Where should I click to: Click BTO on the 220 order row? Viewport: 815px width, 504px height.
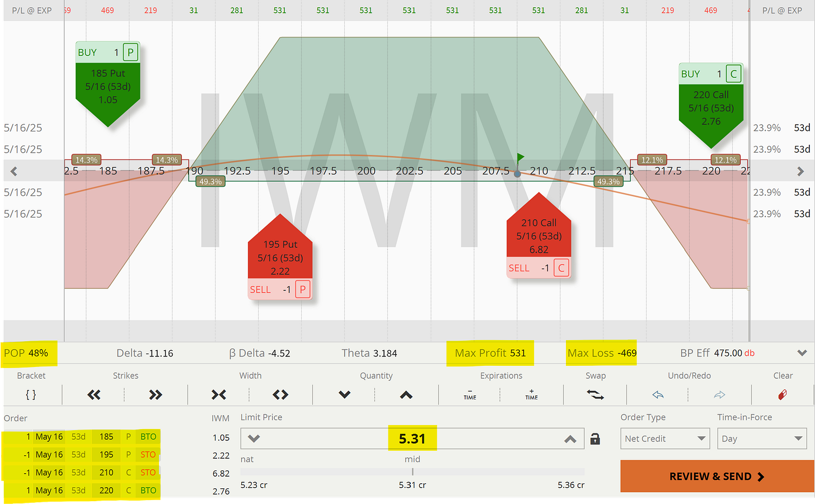(x=148, y=491)
